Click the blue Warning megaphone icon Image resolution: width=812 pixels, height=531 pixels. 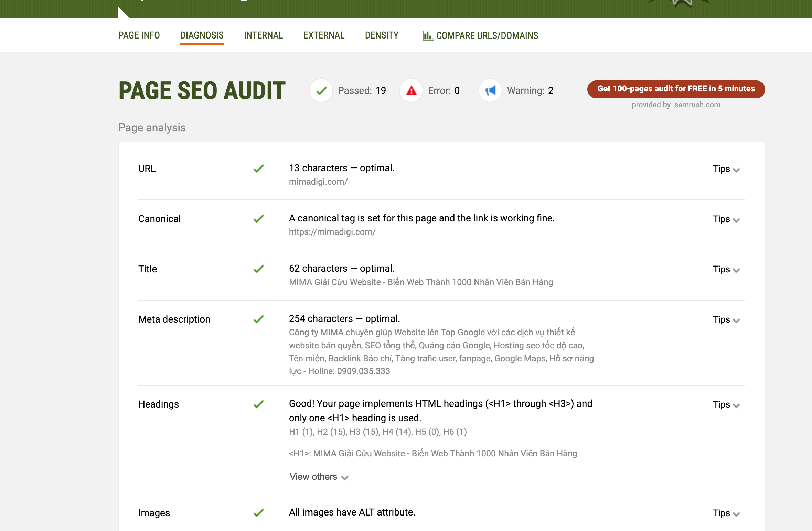point(490,91)
